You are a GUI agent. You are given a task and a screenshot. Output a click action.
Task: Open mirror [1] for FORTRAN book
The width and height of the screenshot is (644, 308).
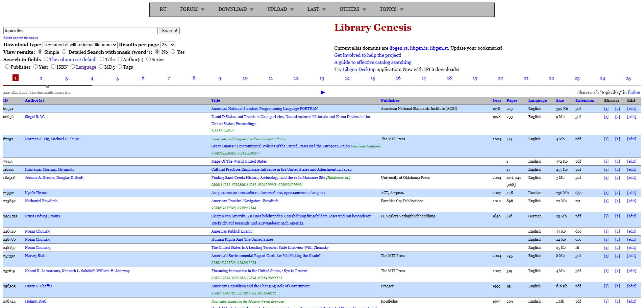tap(606, 109)
